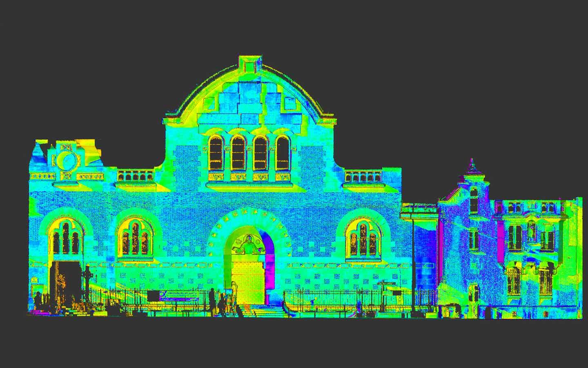Select the spire finial atop the right building
This screenshot has width=588, height=368.
click(x=472, y=164)
